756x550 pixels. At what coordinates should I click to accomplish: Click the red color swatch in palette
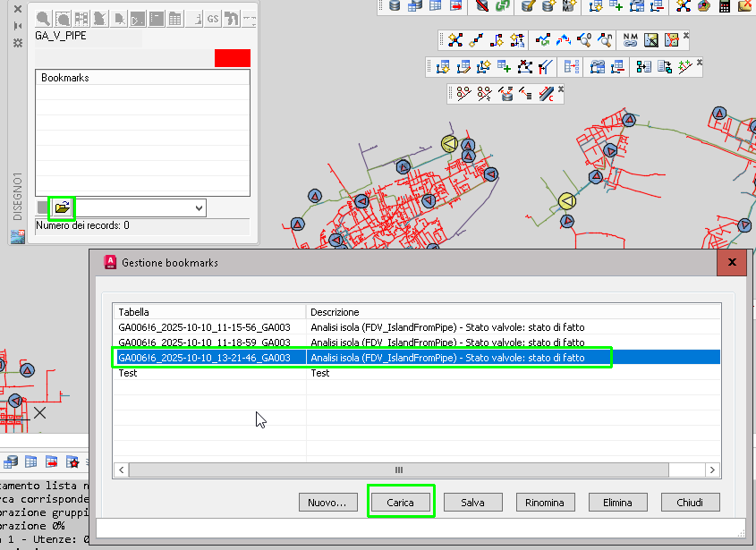[x=233, y=58]
